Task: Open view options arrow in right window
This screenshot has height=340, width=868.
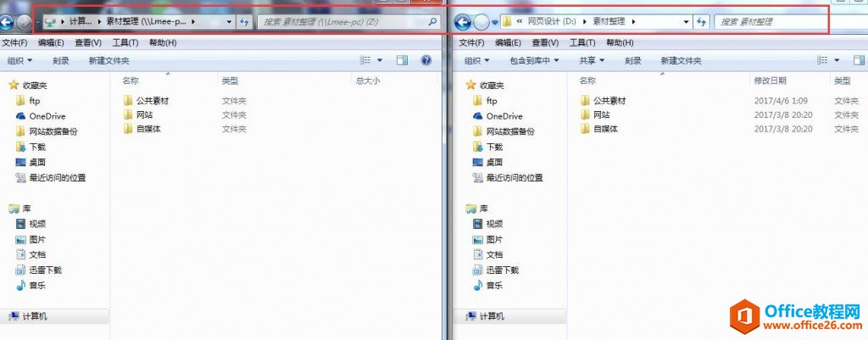Action: (837, 60)
